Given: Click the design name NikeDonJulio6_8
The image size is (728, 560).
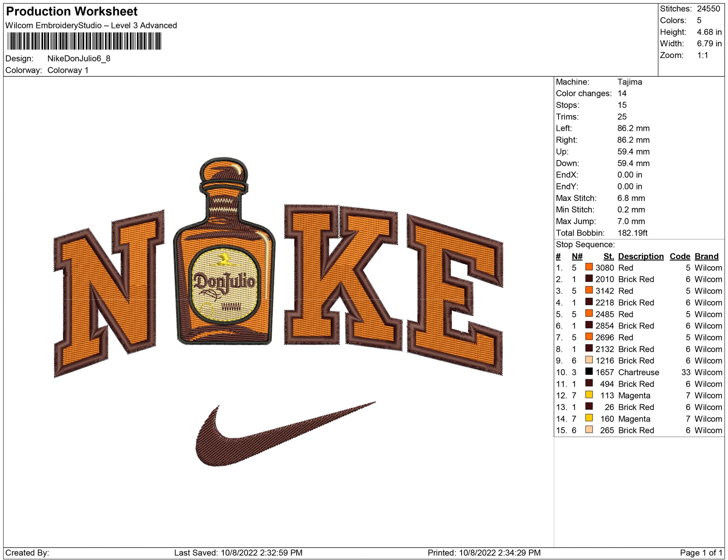Looking at the screenshot, I should click(x=79, y=58).
